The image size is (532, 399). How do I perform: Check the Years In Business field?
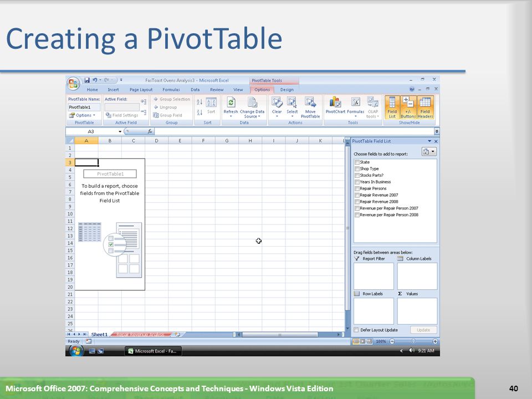tap(357, 182)
